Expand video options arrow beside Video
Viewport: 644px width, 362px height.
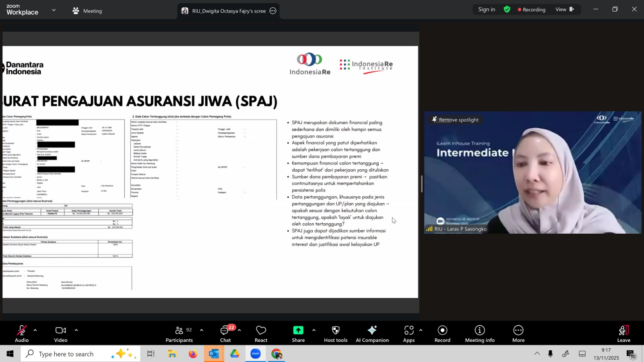click(76, 330)
